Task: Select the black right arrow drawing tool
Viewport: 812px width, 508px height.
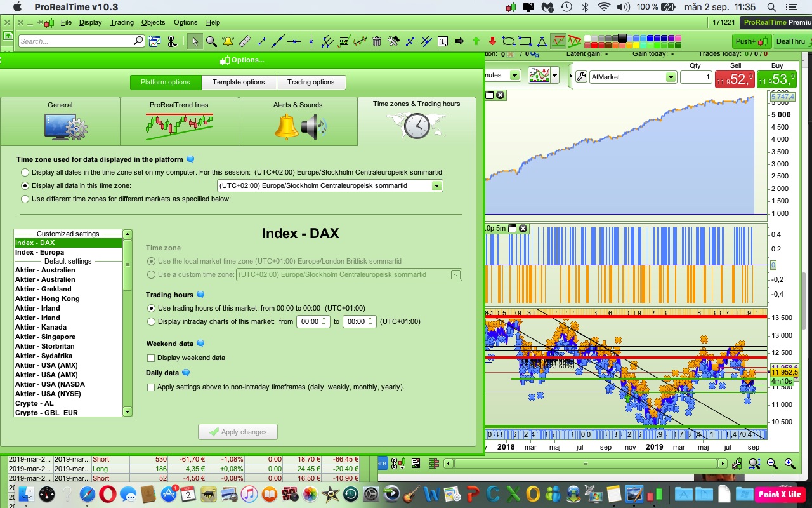Action: [459, 41]
